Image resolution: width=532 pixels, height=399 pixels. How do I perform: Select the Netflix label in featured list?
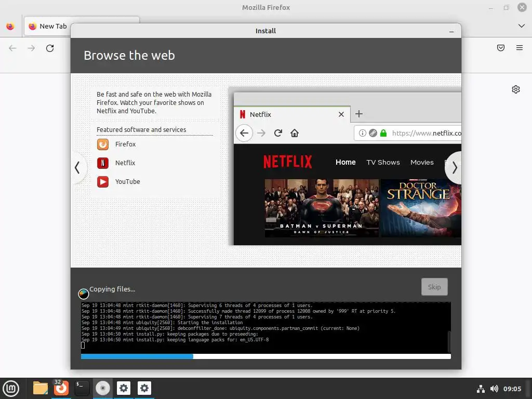click(125, 163)
